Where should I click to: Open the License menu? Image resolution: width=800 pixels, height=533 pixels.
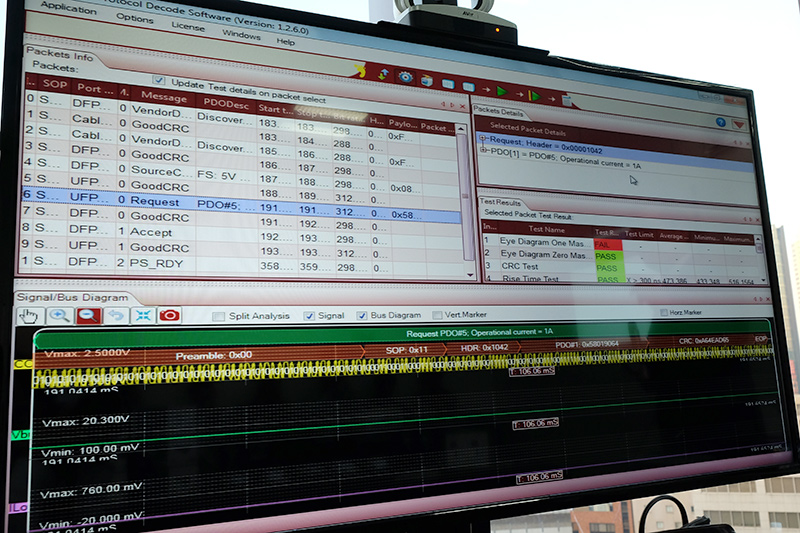[188, 26]
